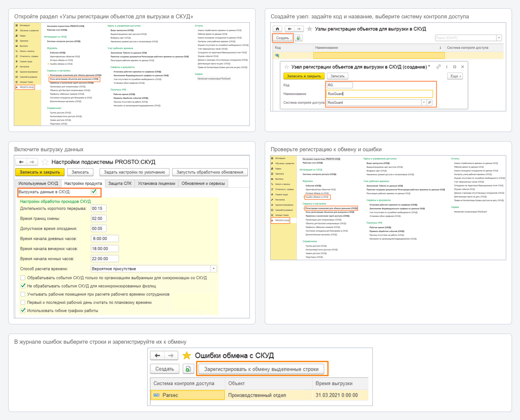520x420 pixels.
Task: Select the Parsec cell in errors table
Action: point(188,395)
